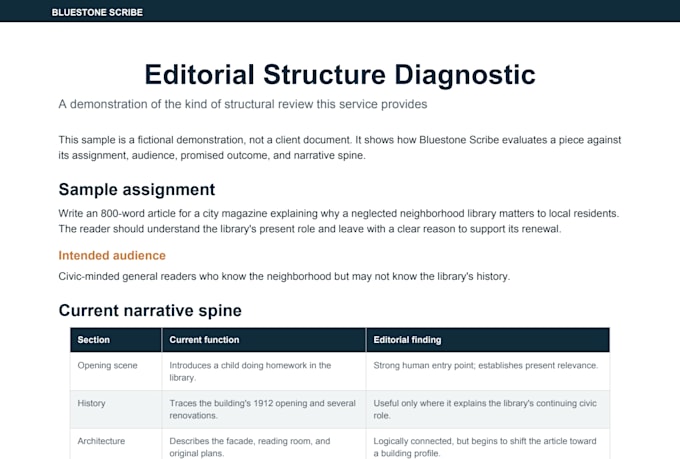Click the 'Current function' column header

(x=264, y=340)
